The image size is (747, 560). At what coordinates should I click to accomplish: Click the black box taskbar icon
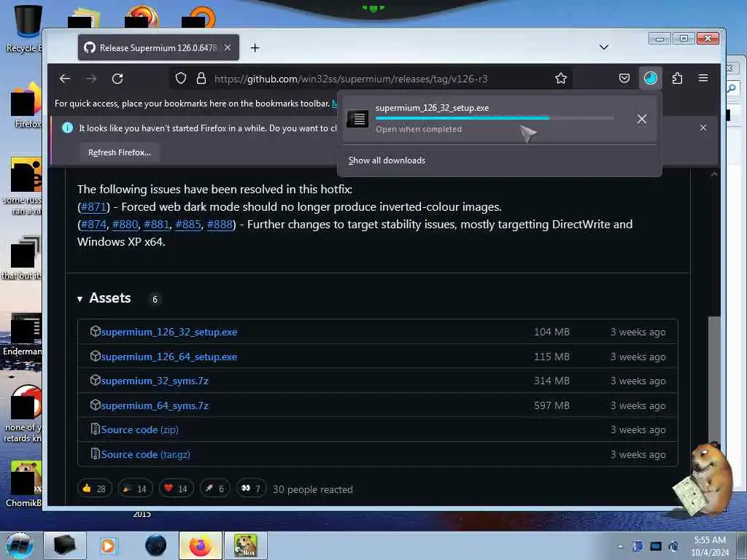point(65,545)
